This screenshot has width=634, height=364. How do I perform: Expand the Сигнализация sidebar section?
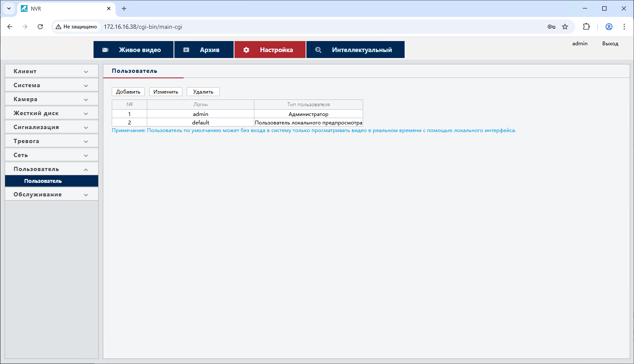(52, 127)
